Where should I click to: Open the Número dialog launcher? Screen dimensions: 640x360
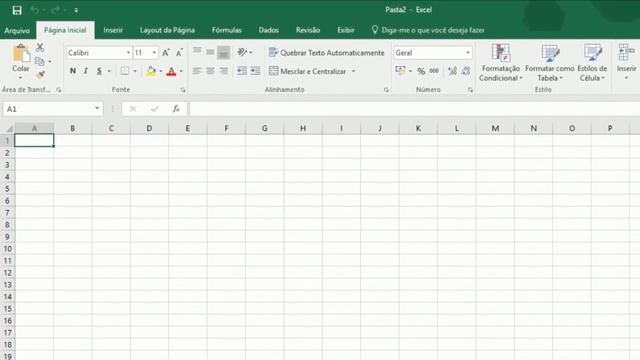coord(470,90)
